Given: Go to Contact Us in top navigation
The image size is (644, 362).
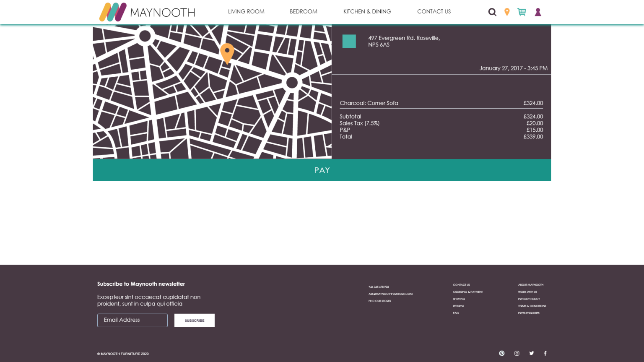Looking at the screenshot, I should pos(434,11).
